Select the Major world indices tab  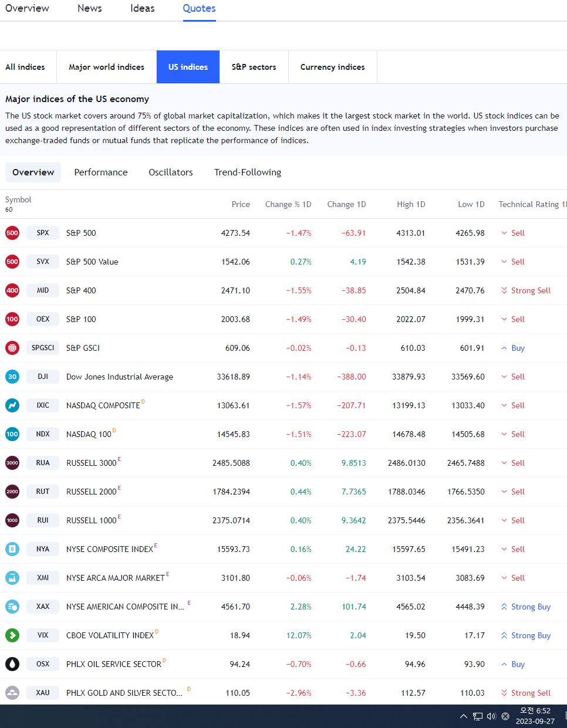pos(106,67)
